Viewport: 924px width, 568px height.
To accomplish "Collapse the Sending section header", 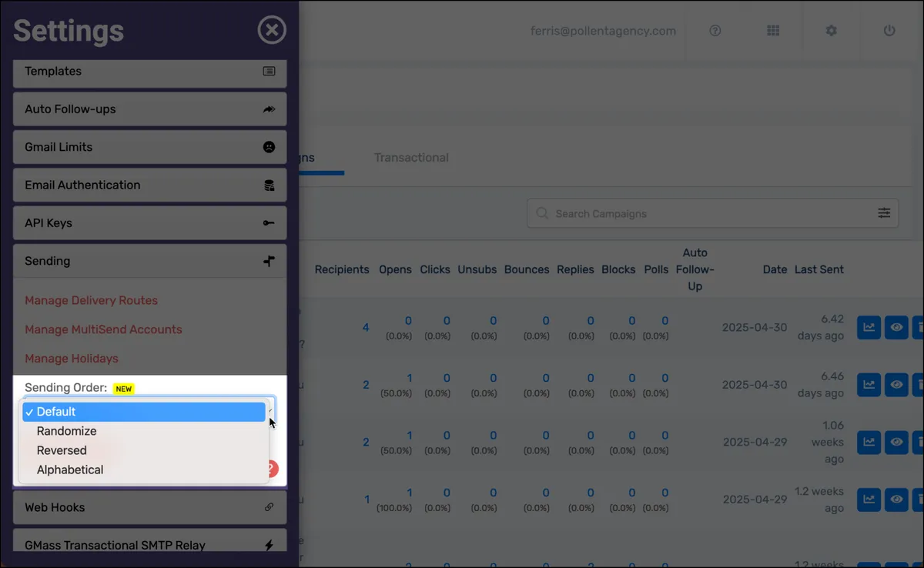I will click(150, 261).
